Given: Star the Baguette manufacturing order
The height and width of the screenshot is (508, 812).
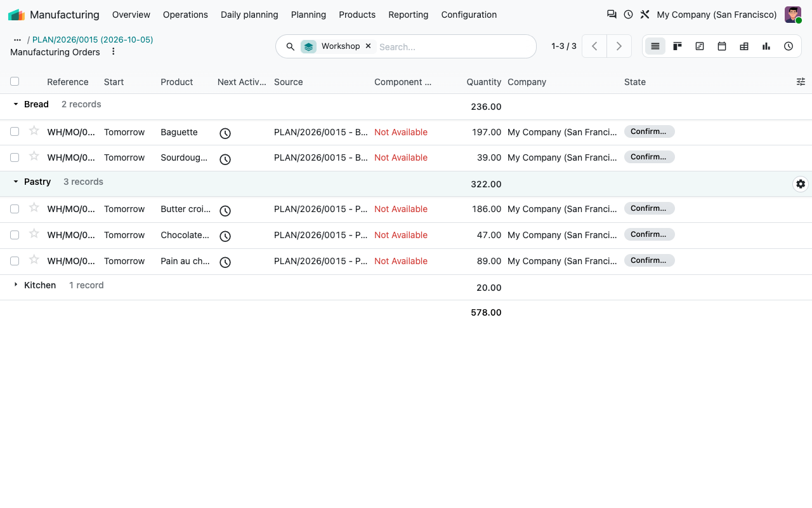Looking at the screenshot, I should pos(34,131).
